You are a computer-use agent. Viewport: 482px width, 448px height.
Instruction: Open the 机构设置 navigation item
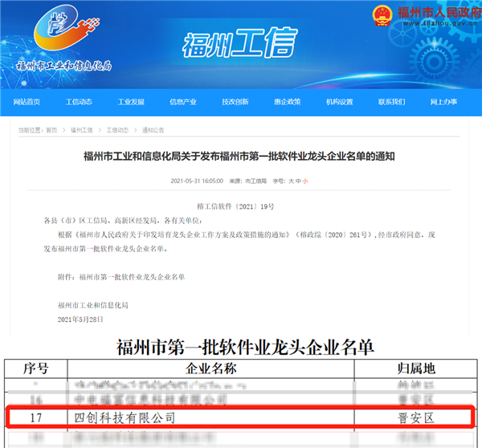[339, 102]
